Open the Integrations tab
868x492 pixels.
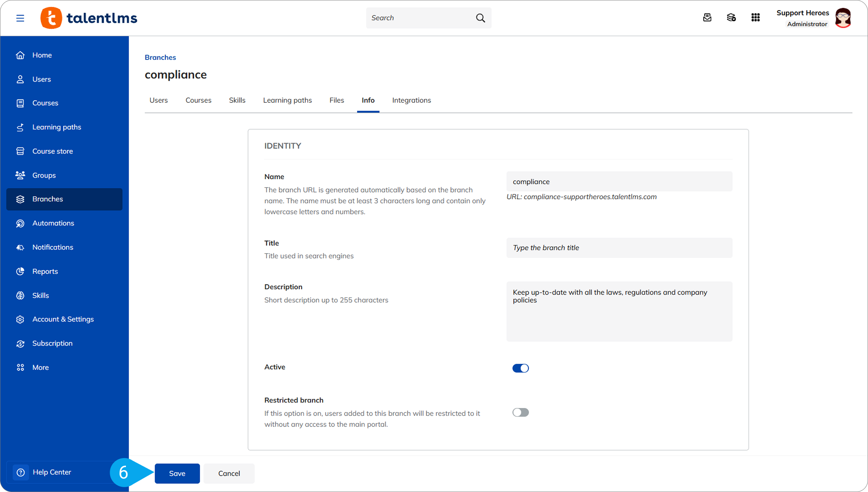411,100
